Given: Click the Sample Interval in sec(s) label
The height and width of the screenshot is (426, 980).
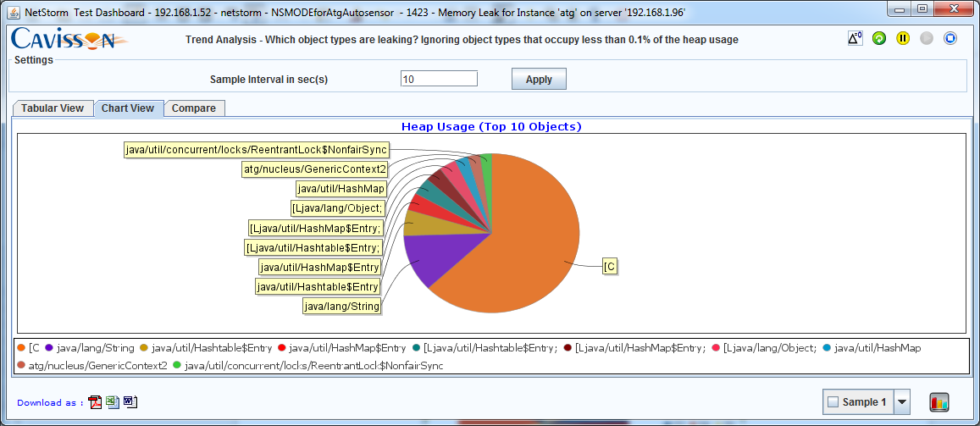Looking at the screenshot, I should click(269, 80).
